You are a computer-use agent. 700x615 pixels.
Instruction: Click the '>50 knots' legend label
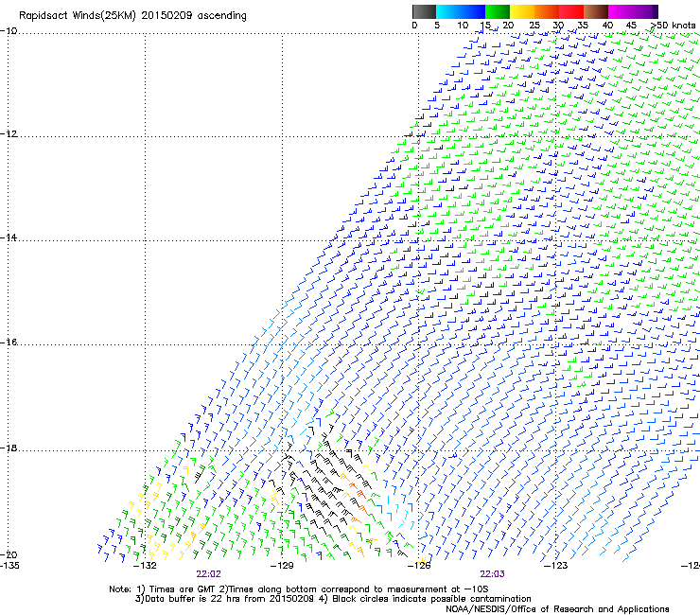673,26
